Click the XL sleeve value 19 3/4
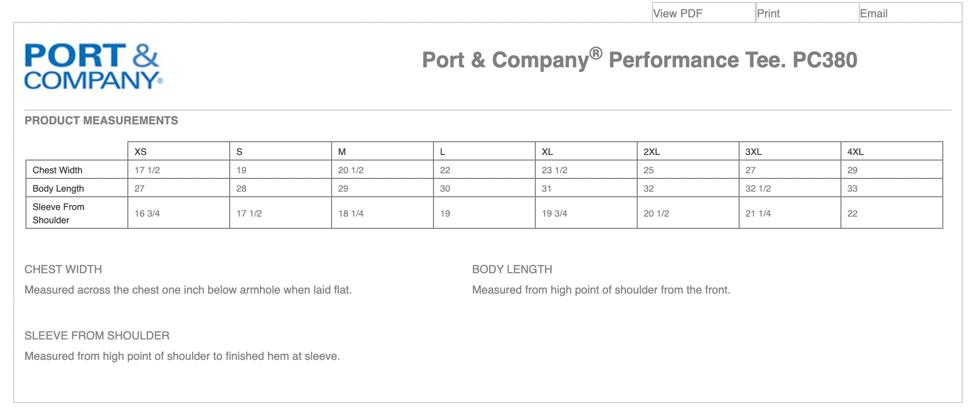The height and width of the screenshot is (420, 980). pyautogui.click(x=554, y=214)
